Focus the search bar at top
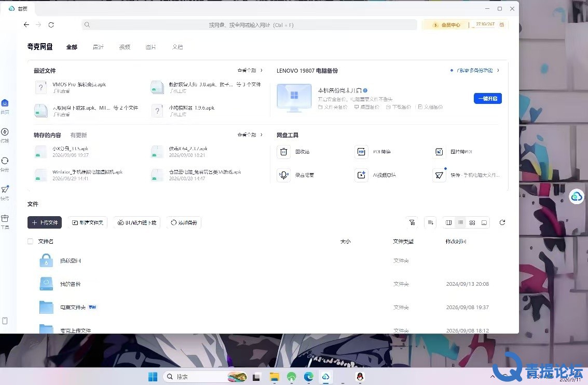588x385 pixels. [250, 25]
